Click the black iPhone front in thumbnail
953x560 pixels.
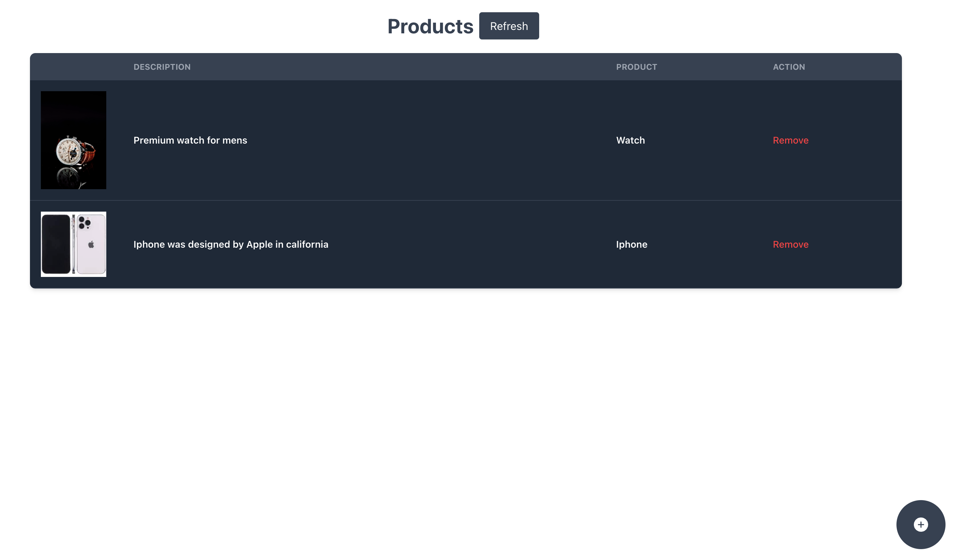(x=56, y=244)
